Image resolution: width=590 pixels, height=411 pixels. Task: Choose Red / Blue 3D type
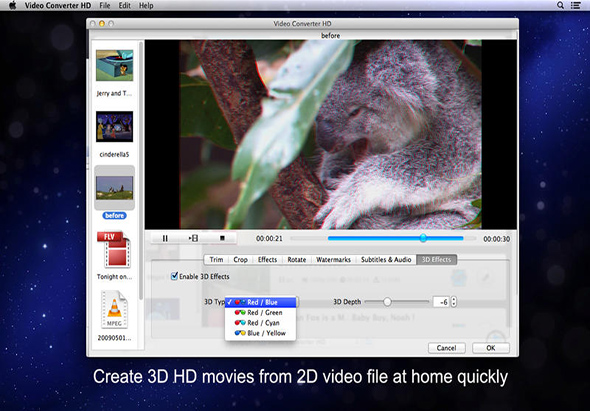click(260, 302)
